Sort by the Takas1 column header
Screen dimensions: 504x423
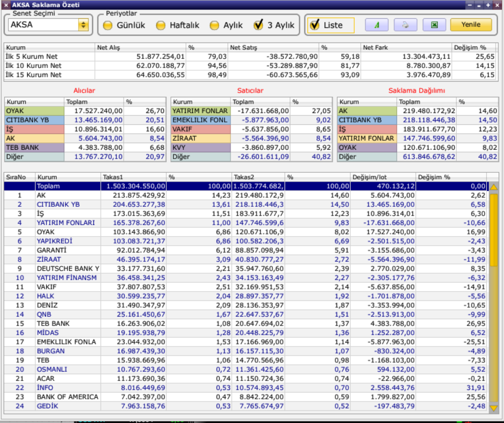tap(134, 177)
